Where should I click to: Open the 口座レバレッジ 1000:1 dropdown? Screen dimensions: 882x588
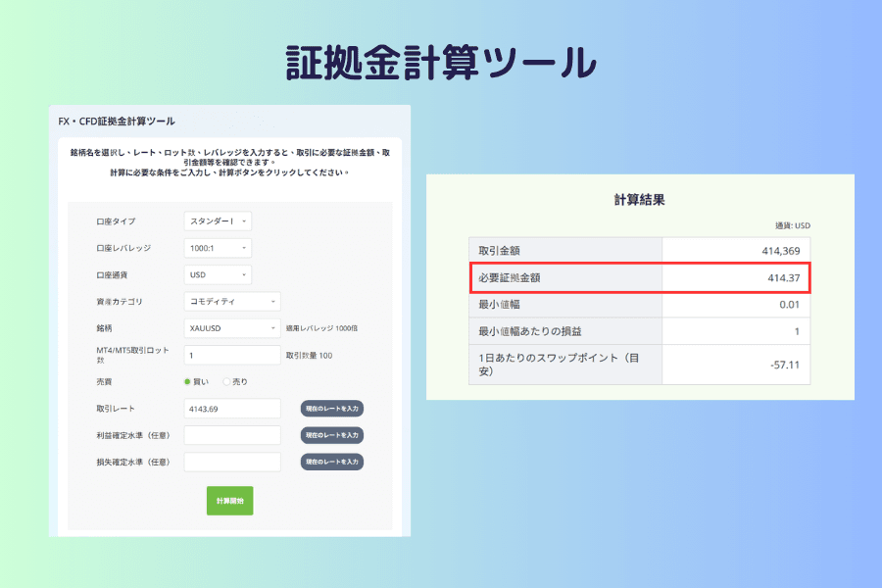218,248
